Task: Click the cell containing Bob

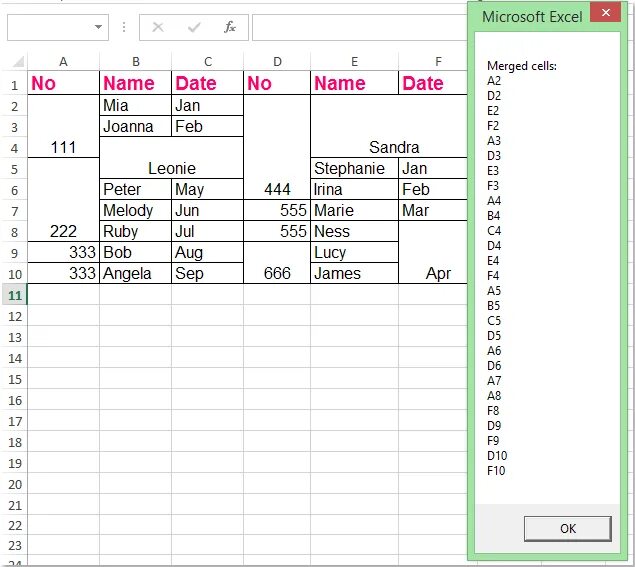Action: (136, 252)
